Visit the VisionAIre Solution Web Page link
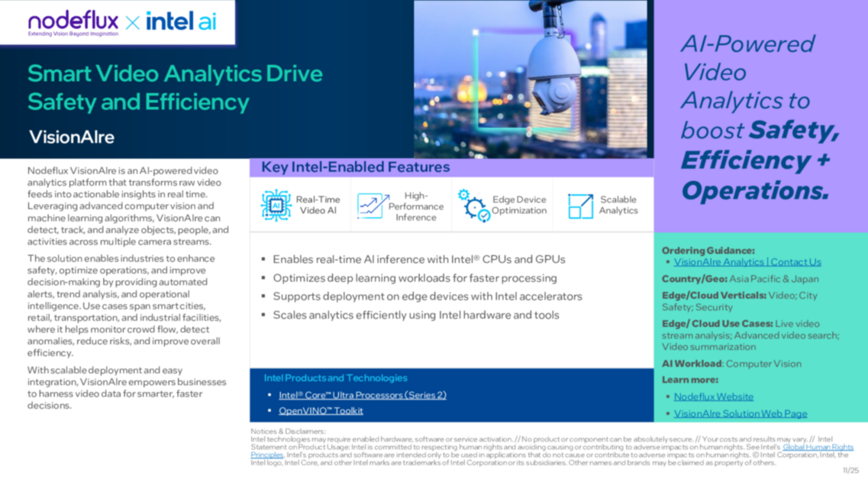 [x=741, y=413]
